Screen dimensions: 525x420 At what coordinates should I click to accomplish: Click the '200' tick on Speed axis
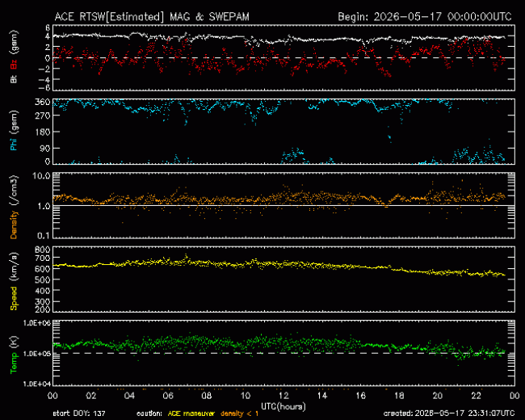tap(43, 309)
